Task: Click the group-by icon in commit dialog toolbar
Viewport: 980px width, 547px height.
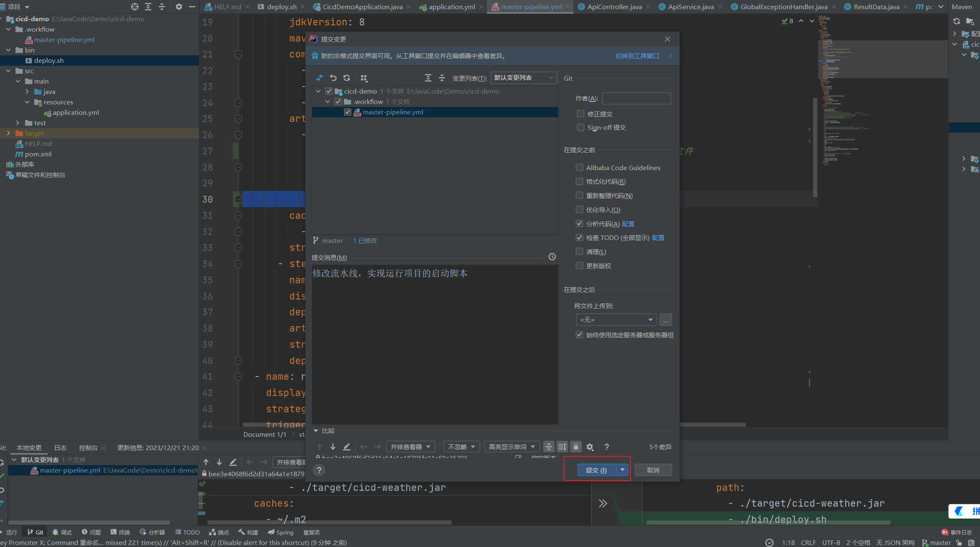Action: [364, 78]
